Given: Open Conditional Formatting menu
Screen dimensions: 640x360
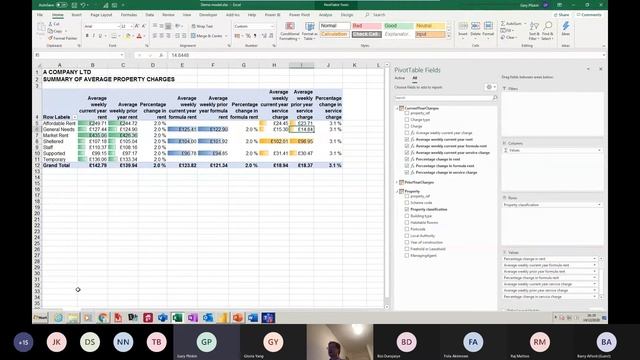Looking at the screenshot, I should (289, 31).
